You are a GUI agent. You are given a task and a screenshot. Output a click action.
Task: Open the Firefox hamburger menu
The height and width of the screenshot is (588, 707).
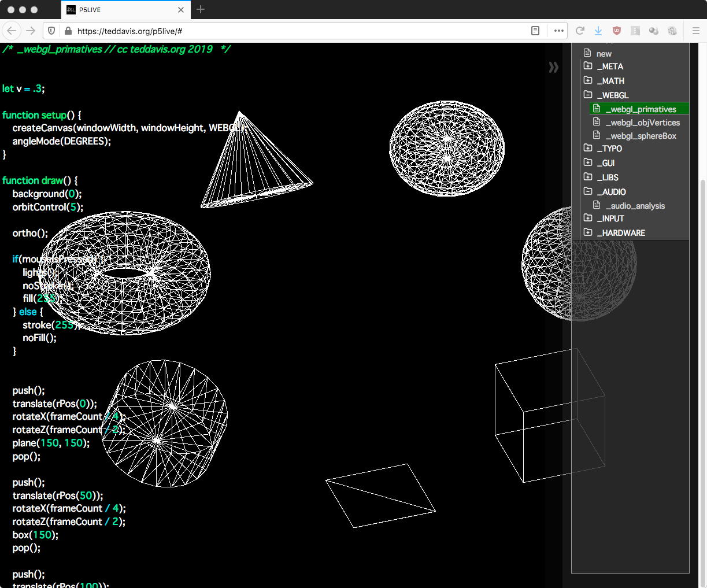695,31
